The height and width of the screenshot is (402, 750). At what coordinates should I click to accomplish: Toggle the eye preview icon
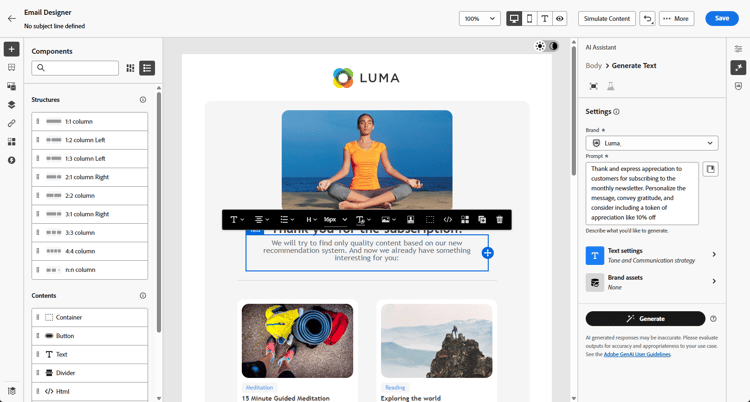(x=560, y=19)
